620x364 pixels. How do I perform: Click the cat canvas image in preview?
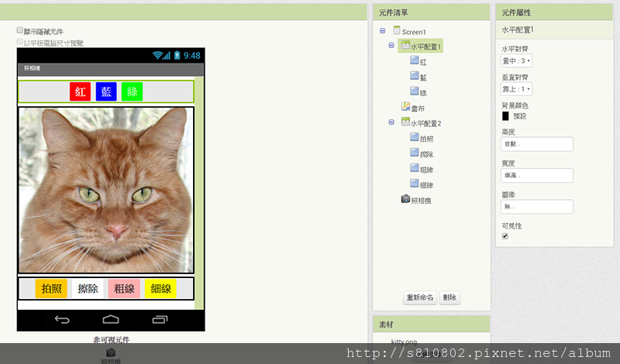tap(106, 190)
